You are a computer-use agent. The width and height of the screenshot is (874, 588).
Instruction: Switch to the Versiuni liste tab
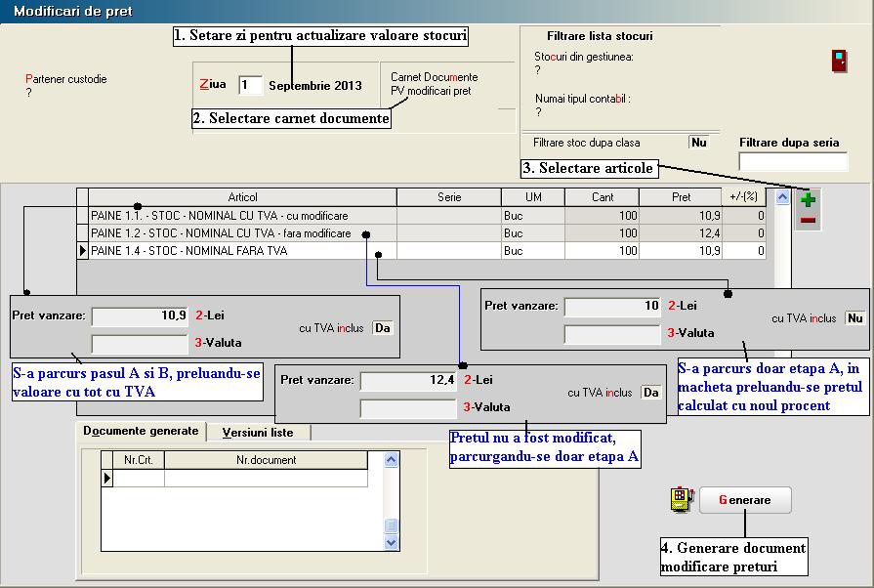coord(258,433)
